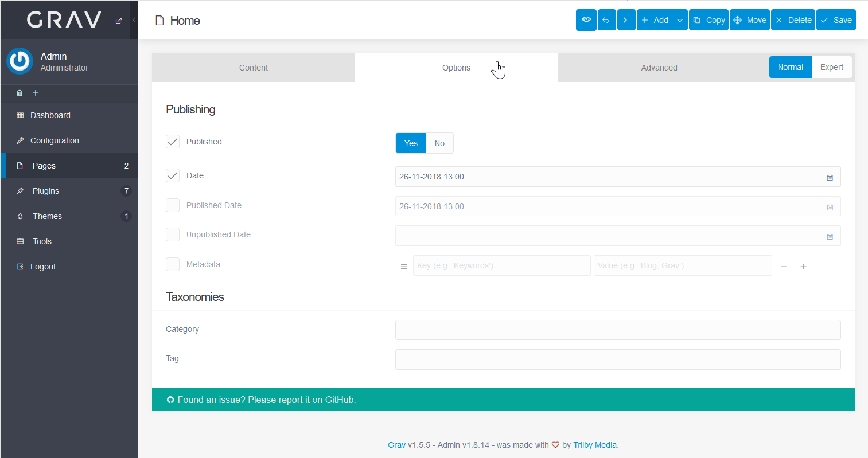Open site in new window icon
Image resolution: width=868 pixels, height=458 pixels.
click(x=119, y=21)
